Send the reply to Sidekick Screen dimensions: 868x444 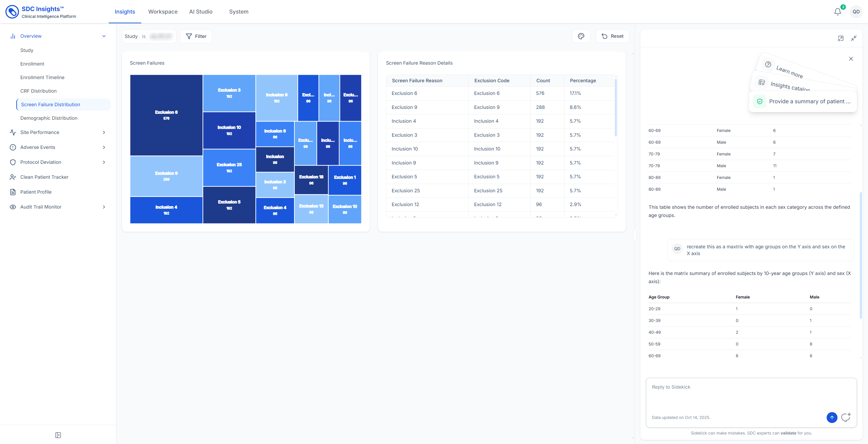832,417
